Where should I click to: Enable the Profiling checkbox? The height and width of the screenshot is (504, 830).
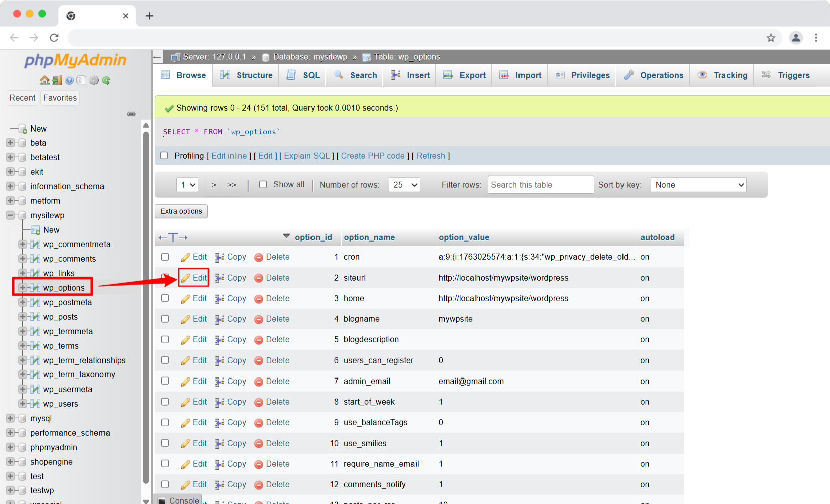tap(164, 156)
